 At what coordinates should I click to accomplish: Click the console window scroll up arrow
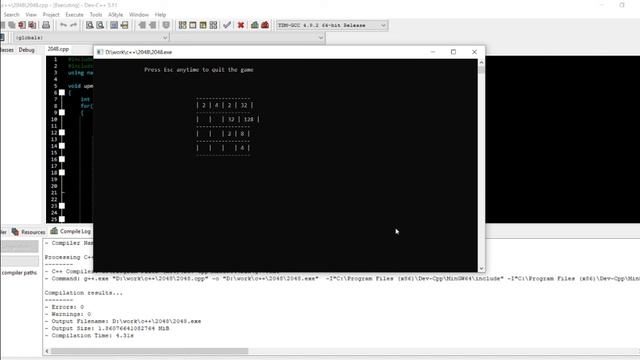pyautogui.click(x=481, y=62)
